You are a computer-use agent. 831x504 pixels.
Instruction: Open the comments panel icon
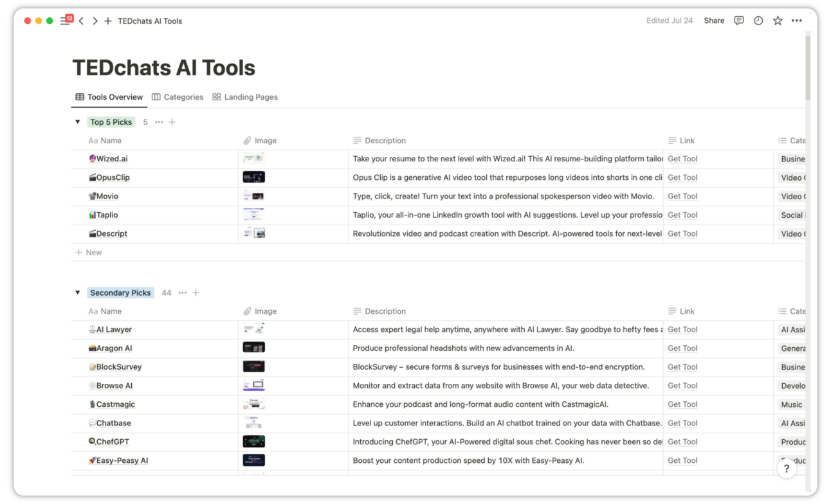739,21
